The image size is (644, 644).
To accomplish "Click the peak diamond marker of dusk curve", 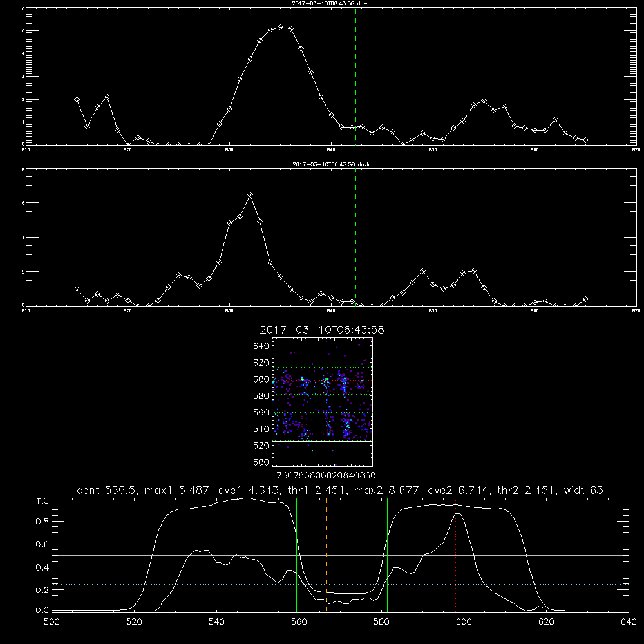I will pos(250,194).
